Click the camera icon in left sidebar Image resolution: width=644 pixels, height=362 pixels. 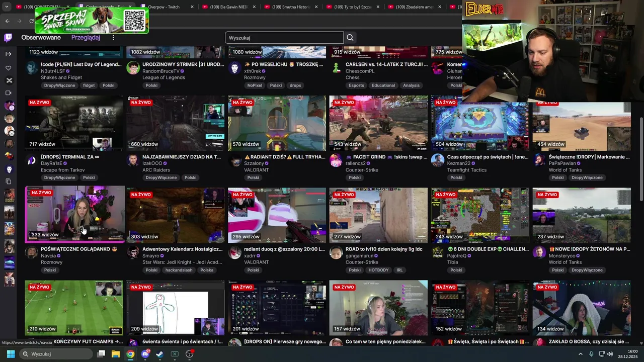[x=9, y=93]
